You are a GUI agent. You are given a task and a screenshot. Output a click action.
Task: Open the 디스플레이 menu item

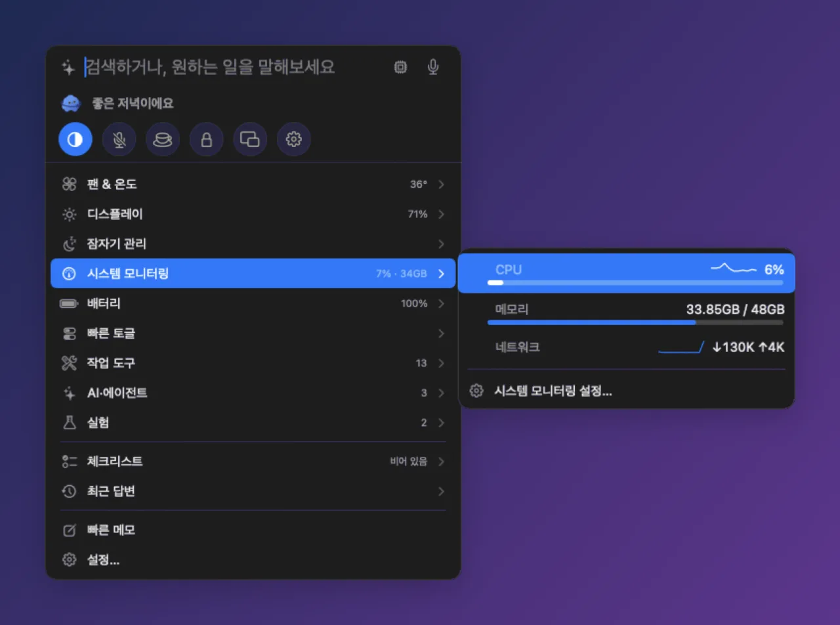(x=253, y=214)
